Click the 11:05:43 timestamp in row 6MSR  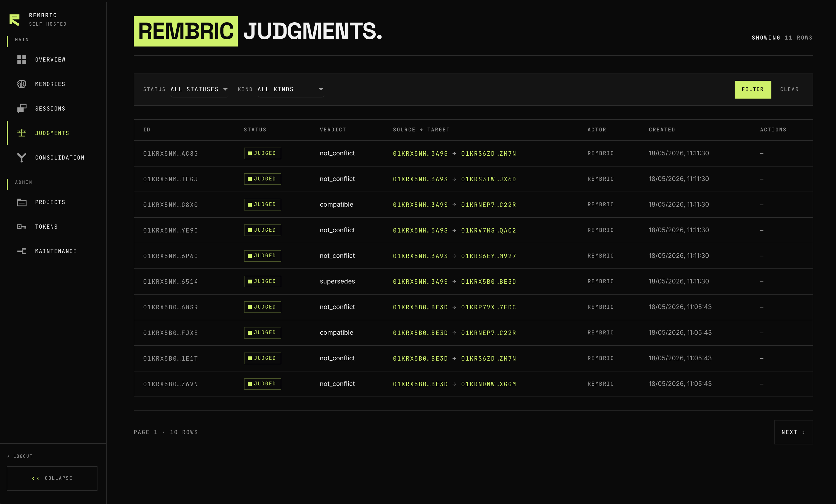(680, 307)
